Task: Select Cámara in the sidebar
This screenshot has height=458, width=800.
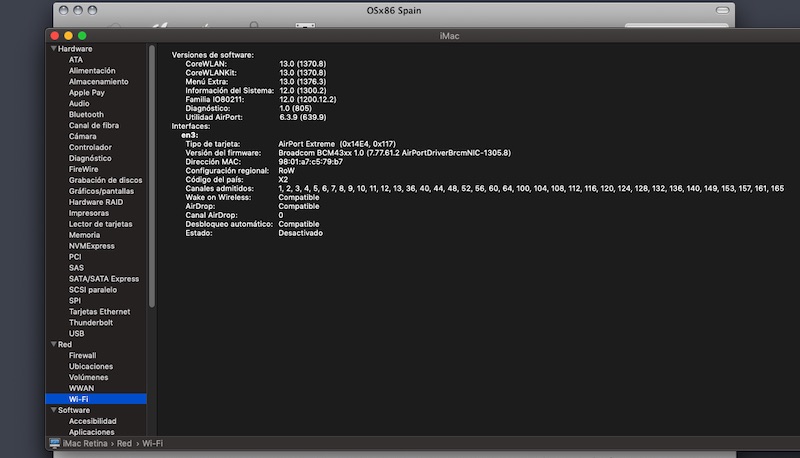Action: [x=83, y=136]
